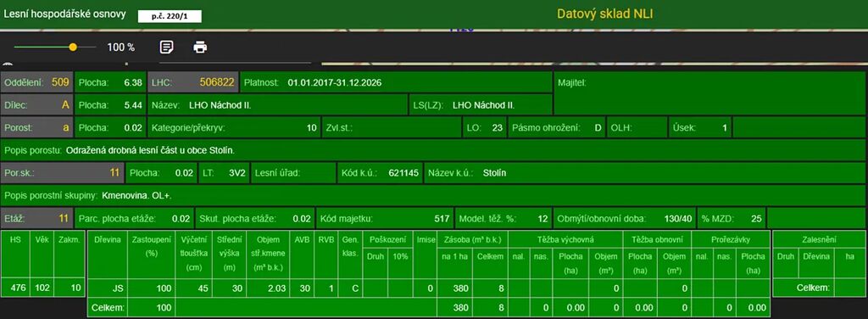This screenshot has width=868, height=319.
Task: Click the Datový sklad NLI title
Action: coord(604,14)
